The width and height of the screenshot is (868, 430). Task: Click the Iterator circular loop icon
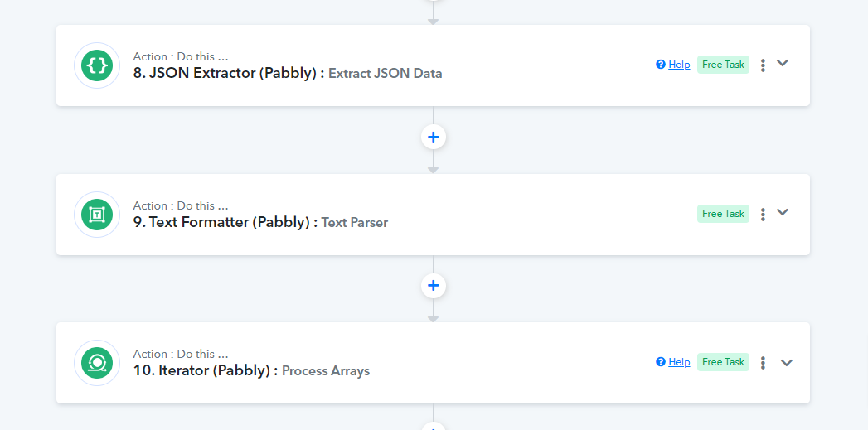[97, 363]
